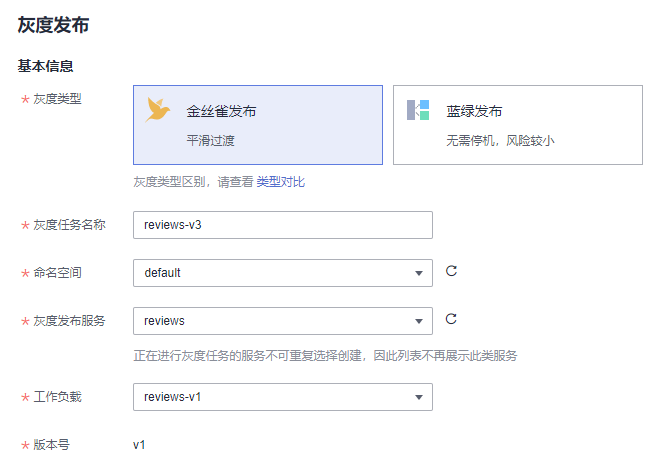Screen dimensions: 657x468
Task: Open the 类型对比 link
Action: point(281,182)
